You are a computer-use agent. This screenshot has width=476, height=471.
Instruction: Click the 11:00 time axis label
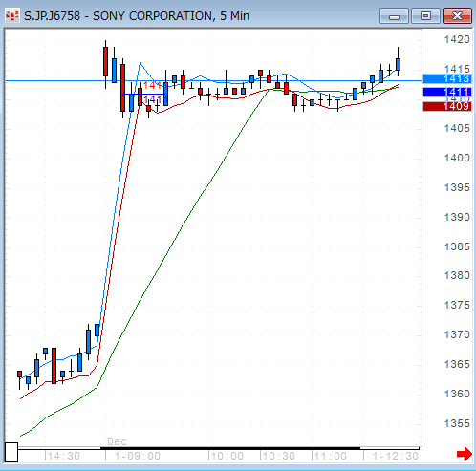point(331,456)
